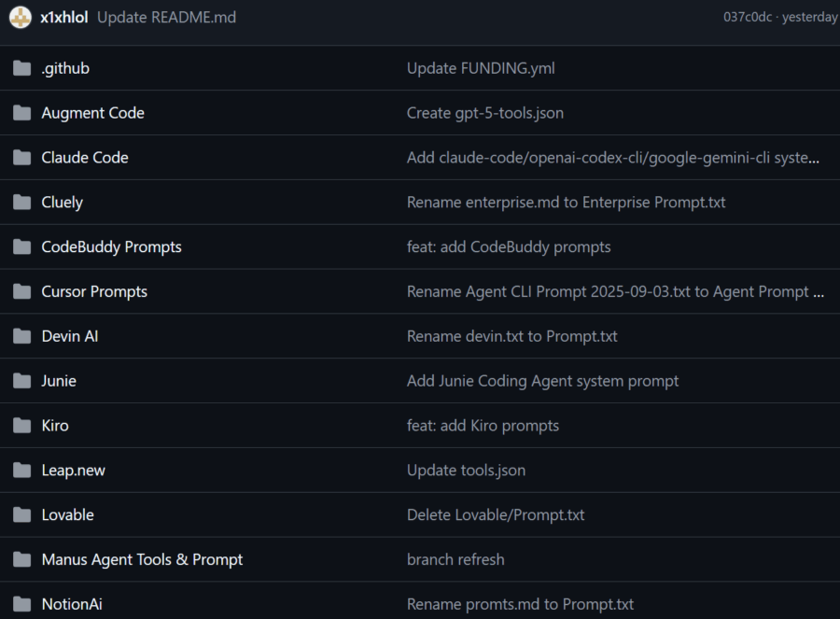
Task: Click the Kiro folder icon
Action: (x=22, y=426)
